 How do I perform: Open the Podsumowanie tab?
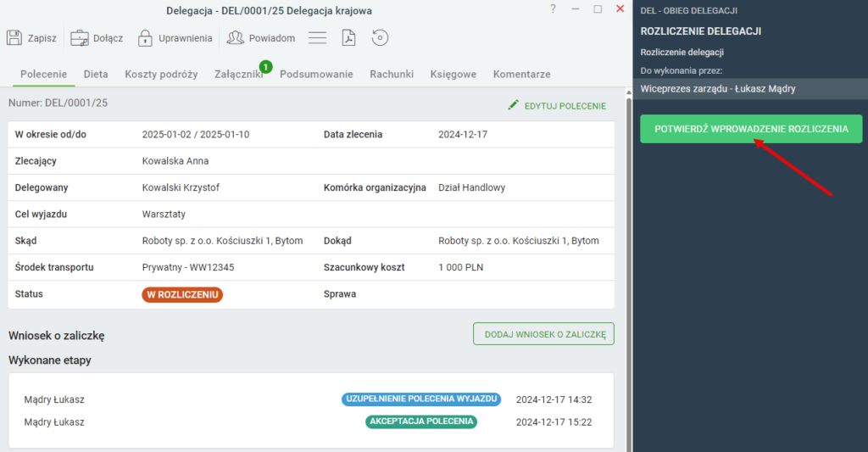point(316,75)
